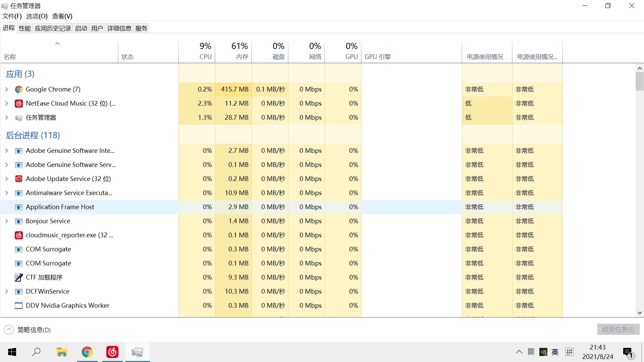This screenshot has height=362, width=644.
Task: Open File Explorer from the taskbar
Action: (62, 352)
